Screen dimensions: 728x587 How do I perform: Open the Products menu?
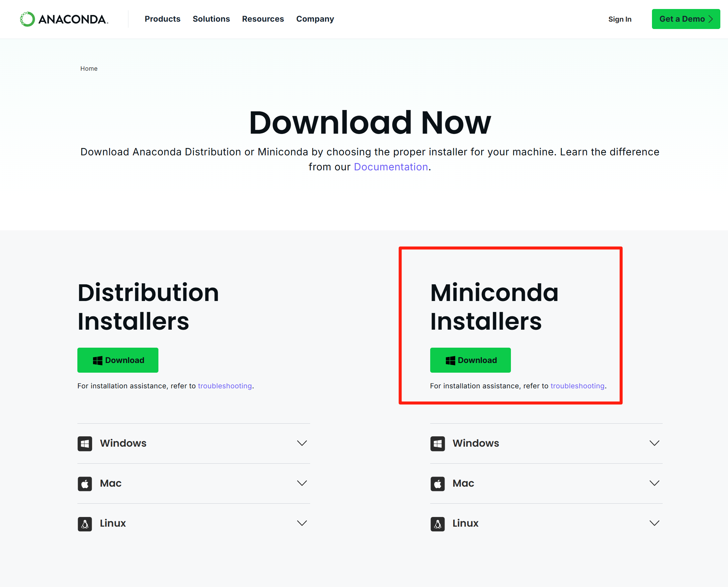(x=162, y=19)
